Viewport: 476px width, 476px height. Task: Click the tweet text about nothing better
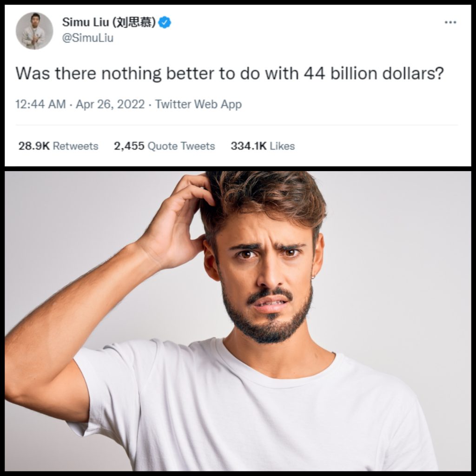pyautogui.click(x=230, y=73)
